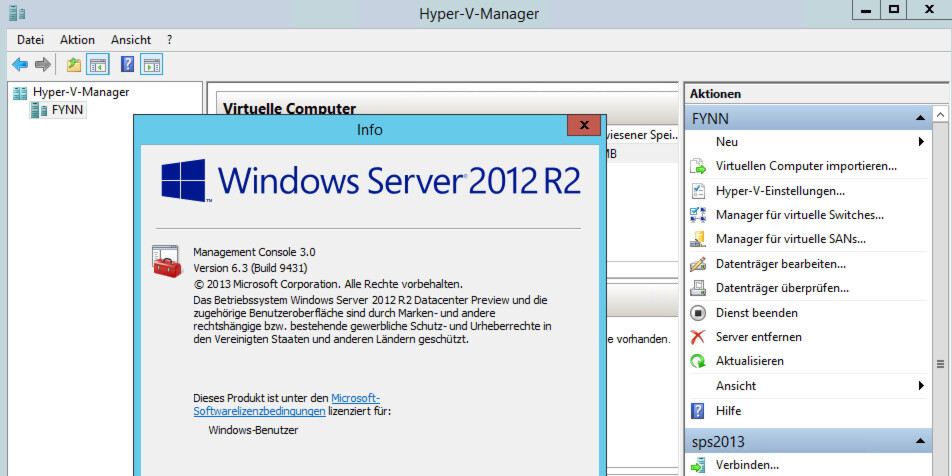Click the Datenträger bearbeiten icon
This screenshot has height=476, width=952.
(698, 264)
